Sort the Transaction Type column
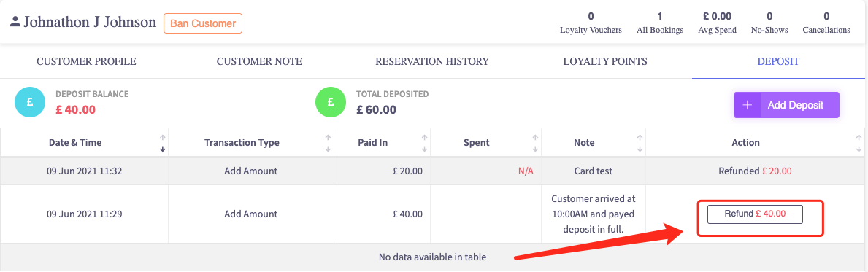 328,143
